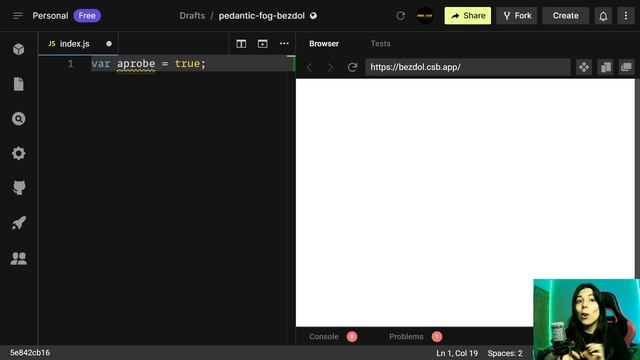Click line number 1 in gutter
This screenshot has height=360, width=640.
(x=71, y=64)
